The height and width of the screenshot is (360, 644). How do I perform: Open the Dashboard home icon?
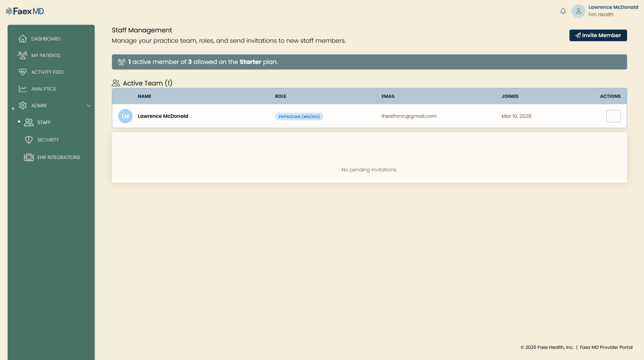point(23,39)
